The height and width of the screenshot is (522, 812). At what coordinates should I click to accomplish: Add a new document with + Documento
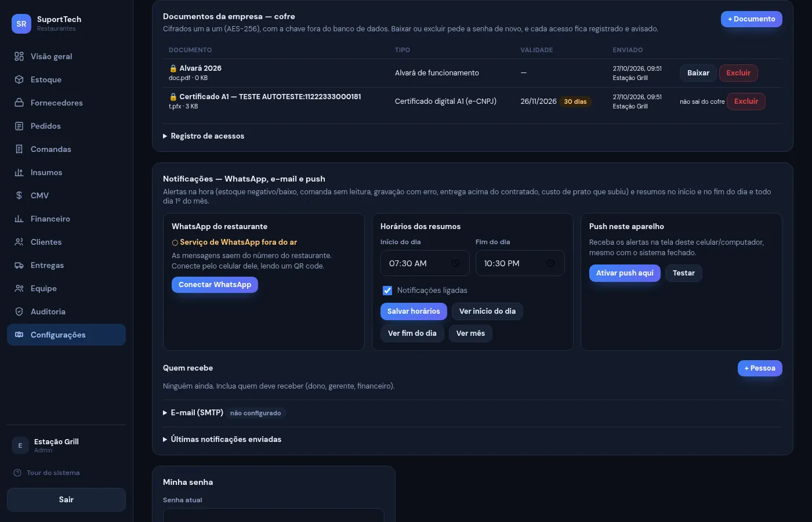pyautogui.click(x=752, y=19)
